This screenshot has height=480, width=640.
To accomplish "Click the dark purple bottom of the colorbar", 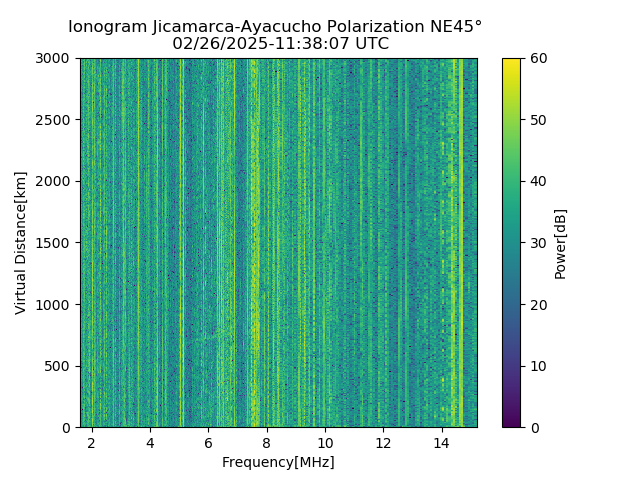I will 511,423.
